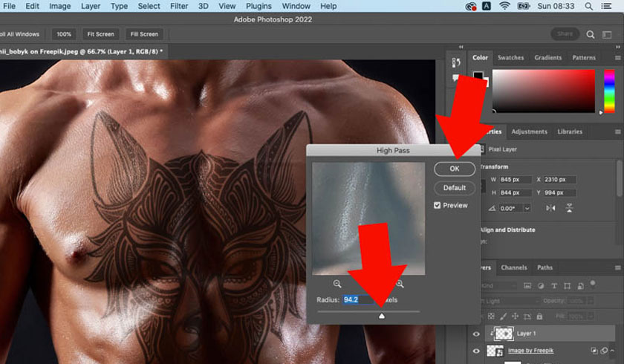Confirm High Pass with OK button
The image size is (624, 364).
pyautogui.click(x=454, y=169)
